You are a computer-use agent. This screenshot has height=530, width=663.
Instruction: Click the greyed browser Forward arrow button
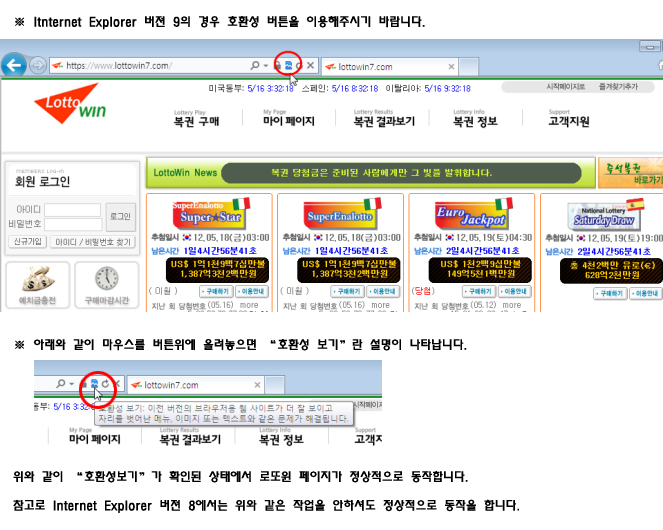coord(38,66)
